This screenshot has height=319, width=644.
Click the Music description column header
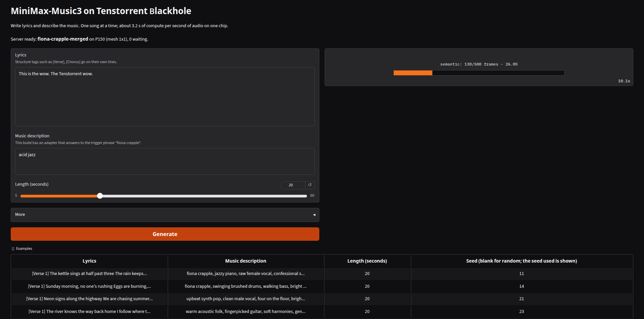click(246, 261)
